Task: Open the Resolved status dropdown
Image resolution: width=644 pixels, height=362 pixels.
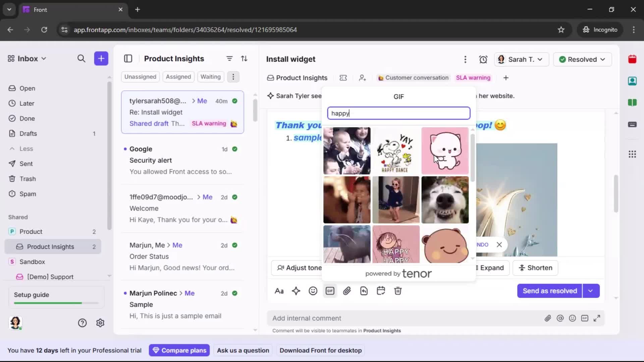Action: pyautogui.click(x=582, y=59)
